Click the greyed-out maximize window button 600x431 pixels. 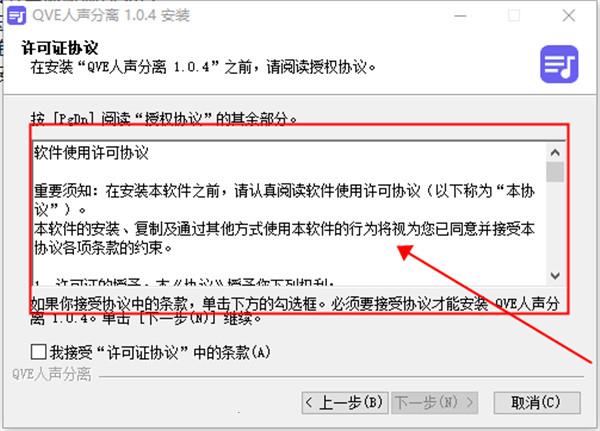[x=514, y=16]
